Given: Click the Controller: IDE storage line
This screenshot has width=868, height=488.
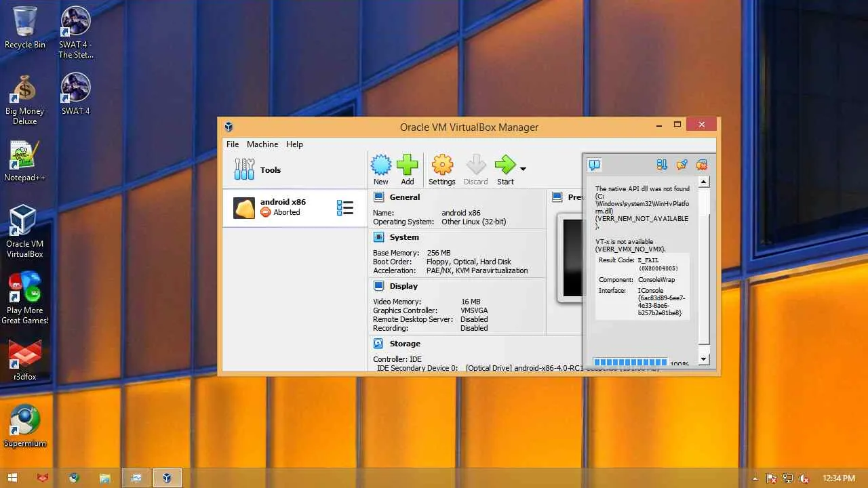Looking at the screenshot, I should click(x=397, y=359).
